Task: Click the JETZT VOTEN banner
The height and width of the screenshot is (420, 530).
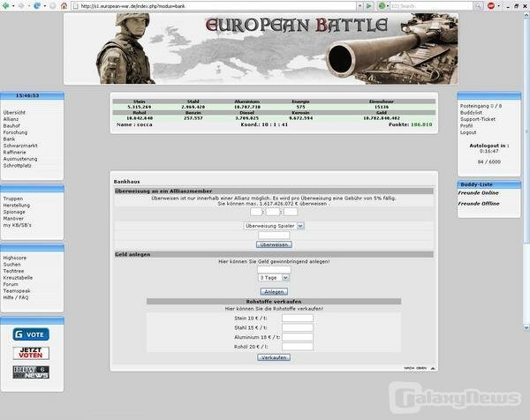Action: [31, 353]
